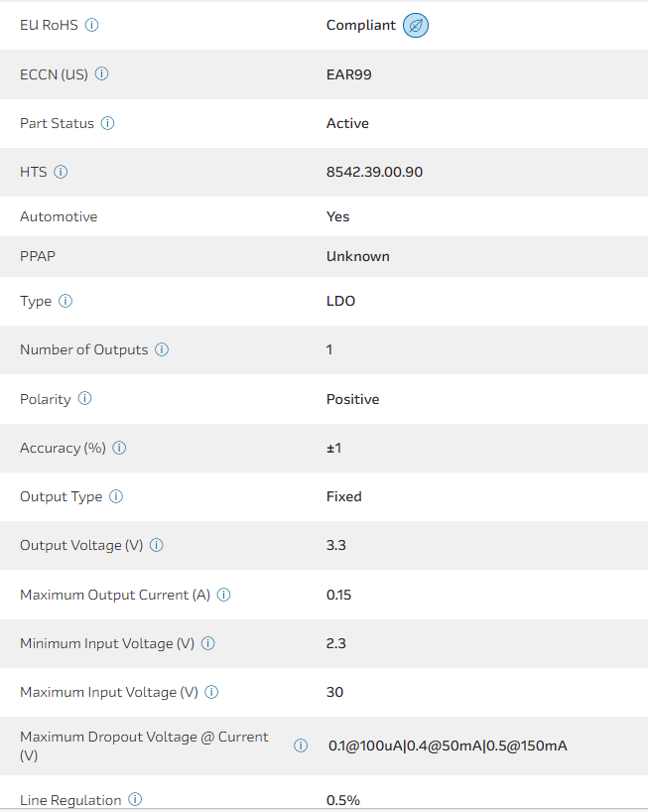Show Maximum Dropout Voltage info tooltip
Image resolution: width=648 pixels, height=812 pixels.
301,745
